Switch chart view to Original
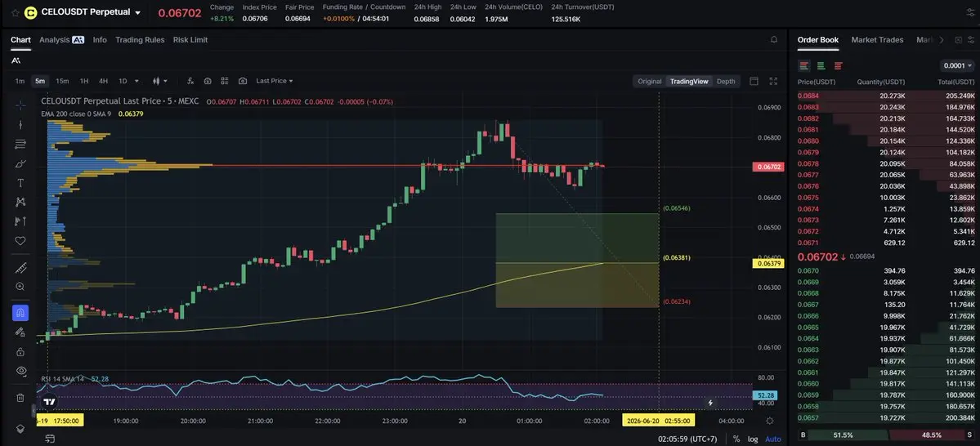 click(649, 81)
